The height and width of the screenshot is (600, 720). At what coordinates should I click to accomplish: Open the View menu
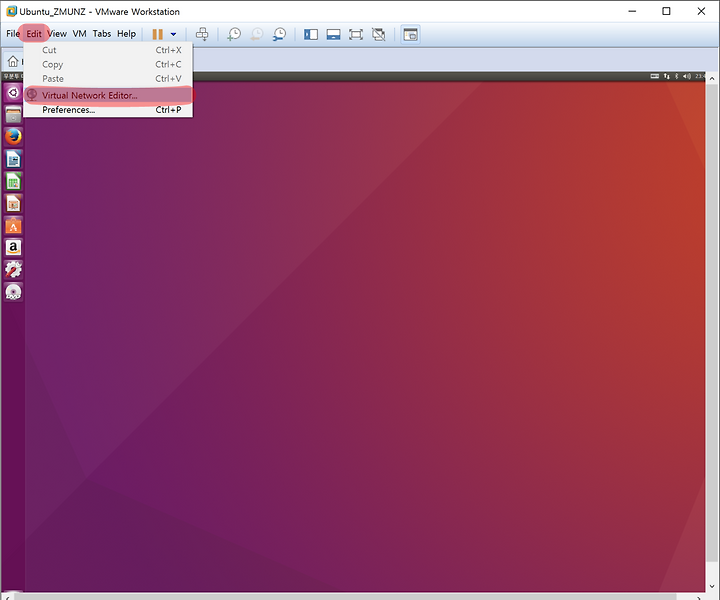click(57, 34)
